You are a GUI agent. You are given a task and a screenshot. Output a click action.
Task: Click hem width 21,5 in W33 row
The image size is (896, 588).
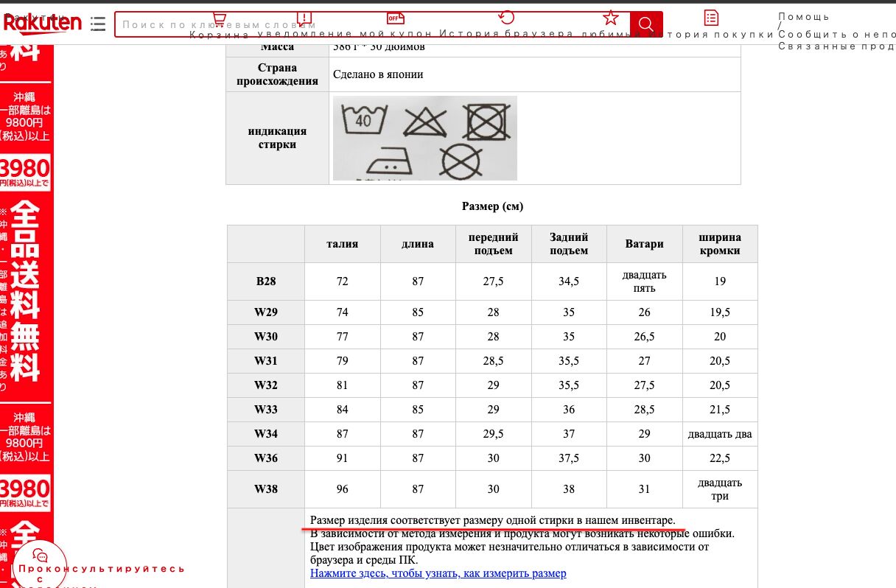pyautogui.click(x=720, y=410)
